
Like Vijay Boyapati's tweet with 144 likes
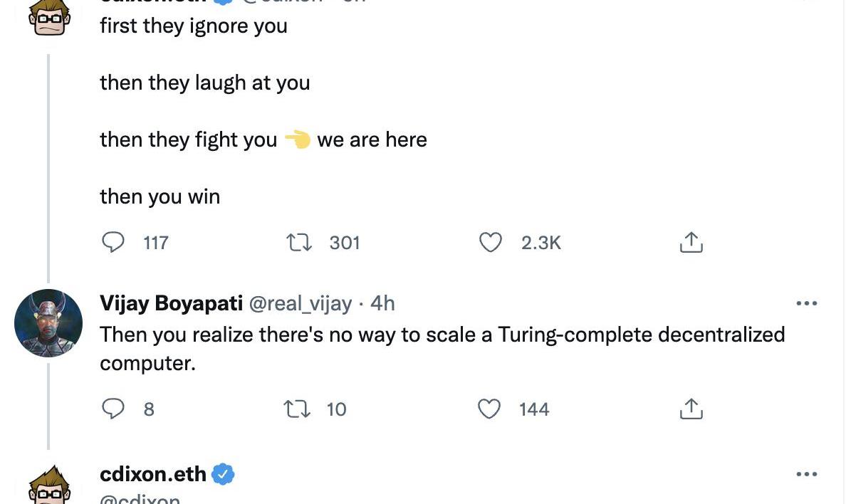[489, 409]
